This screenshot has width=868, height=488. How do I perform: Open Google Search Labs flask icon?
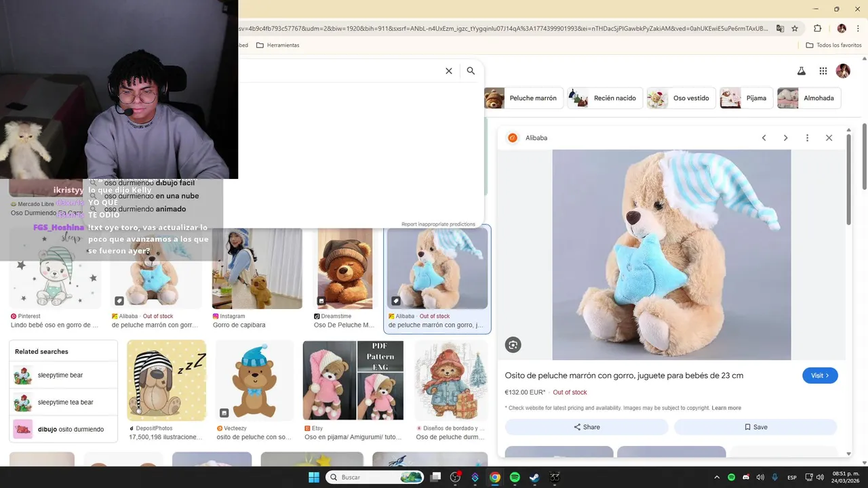coord(801,70)
